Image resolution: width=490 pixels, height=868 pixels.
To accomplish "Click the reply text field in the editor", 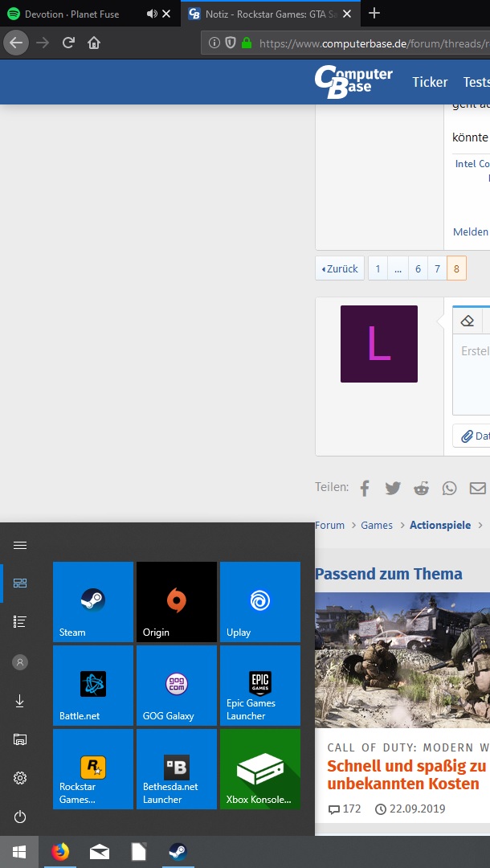I will point(472,375).
